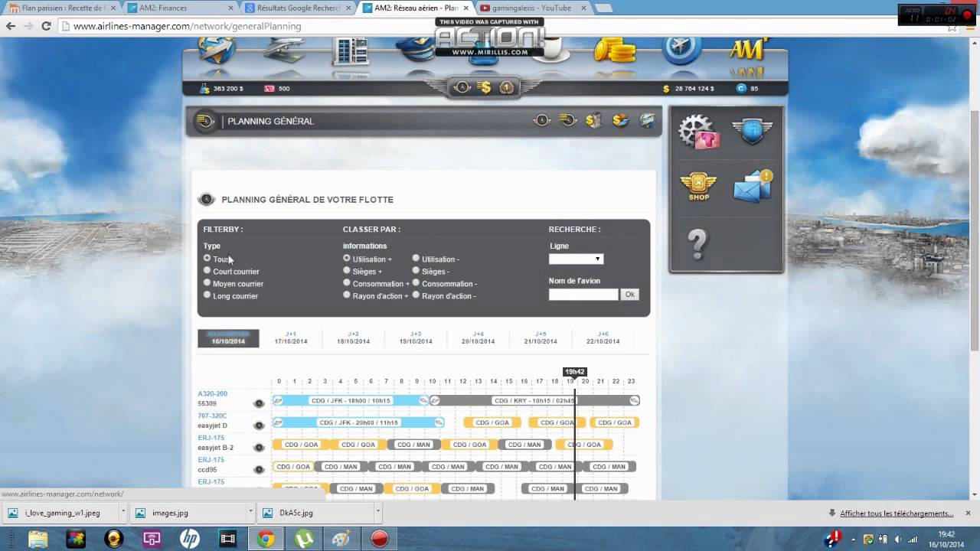The height and width of the screenshot is (551, 980).
Task: Open dropdown arrow for i_love_gaming_w1.jpeg download
Action: pyautogui.click(x=122, y=513)
